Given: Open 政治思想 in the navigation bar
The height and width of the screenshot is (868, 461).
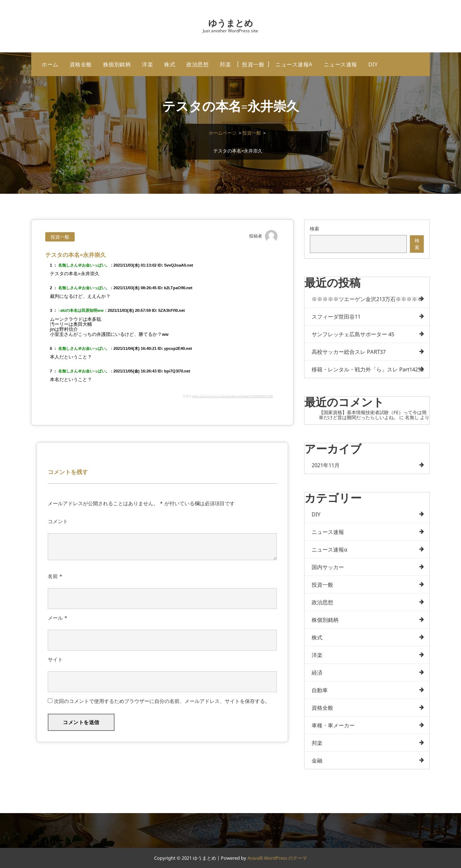Looking at the screenshot, I should point(197,65).
